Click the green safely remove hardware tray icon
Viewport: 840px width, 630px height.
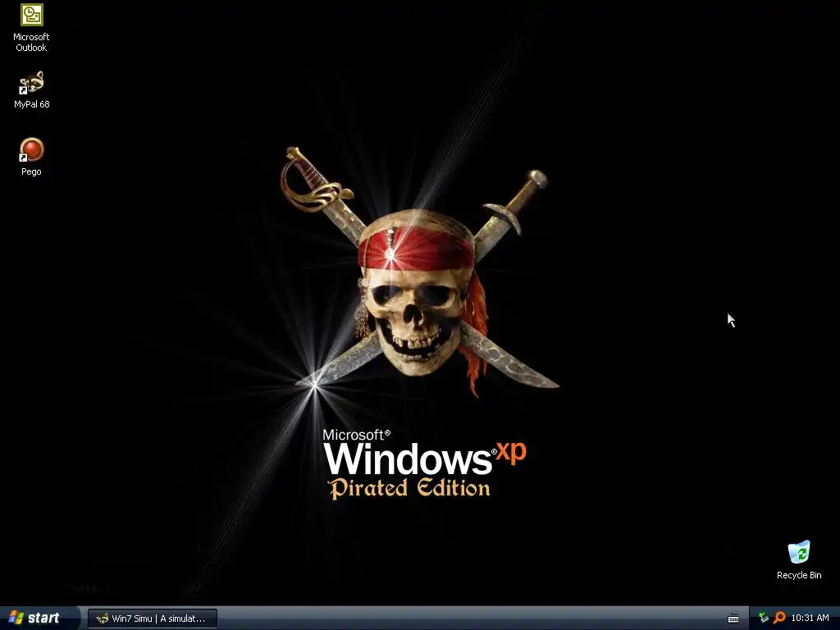764,618
